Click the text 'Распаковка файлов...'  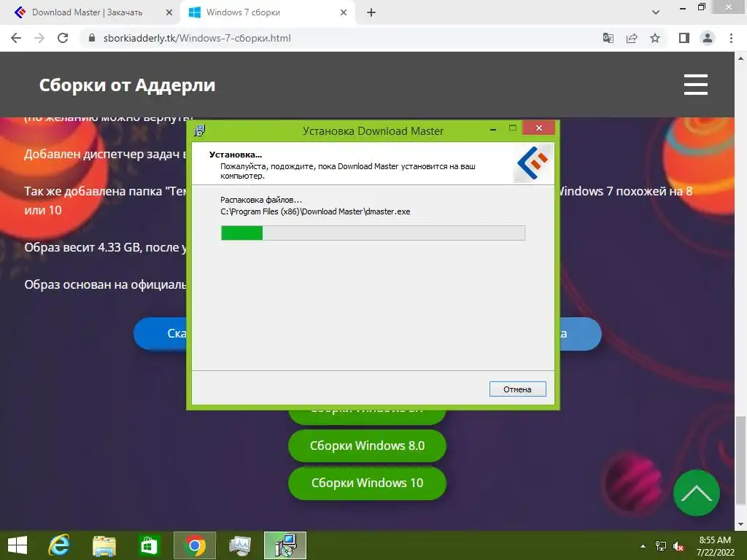point(261,200)
